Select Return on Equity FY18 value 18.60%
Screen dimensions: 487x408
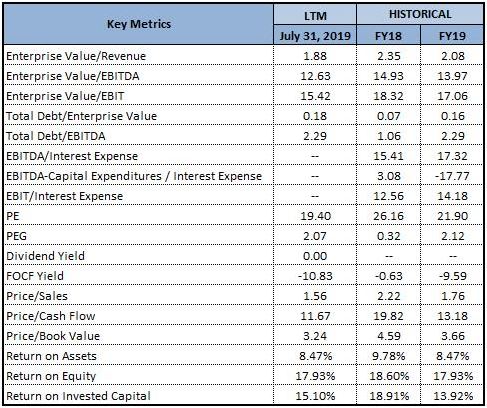[x=389, y=376]
